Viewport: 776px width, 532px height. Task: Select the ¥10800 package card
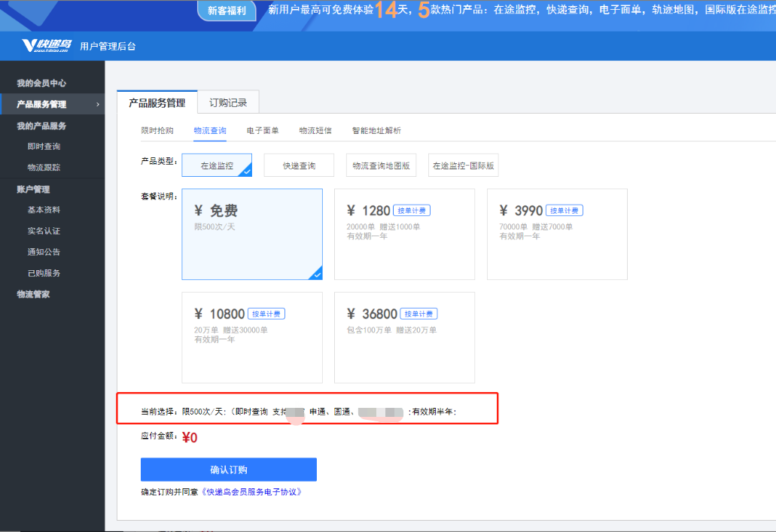point(252,338)
